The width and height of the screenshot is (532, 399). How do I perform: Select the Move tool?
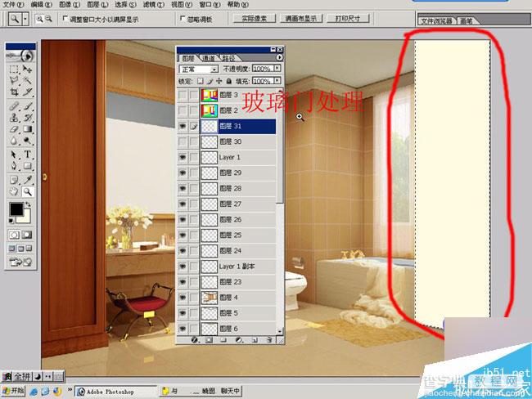click(x=27, y=69)
